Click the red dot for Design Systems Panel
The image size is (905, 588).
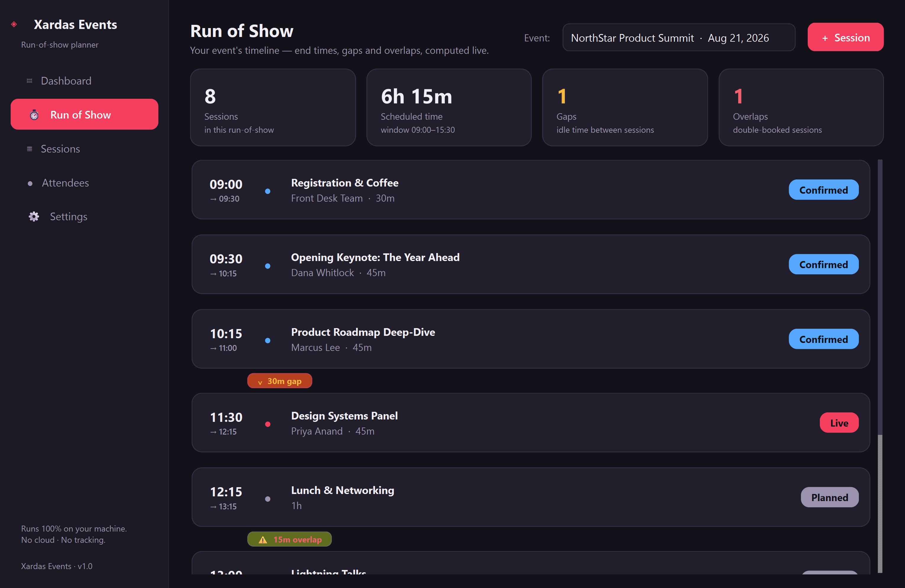tap(268, 424)
